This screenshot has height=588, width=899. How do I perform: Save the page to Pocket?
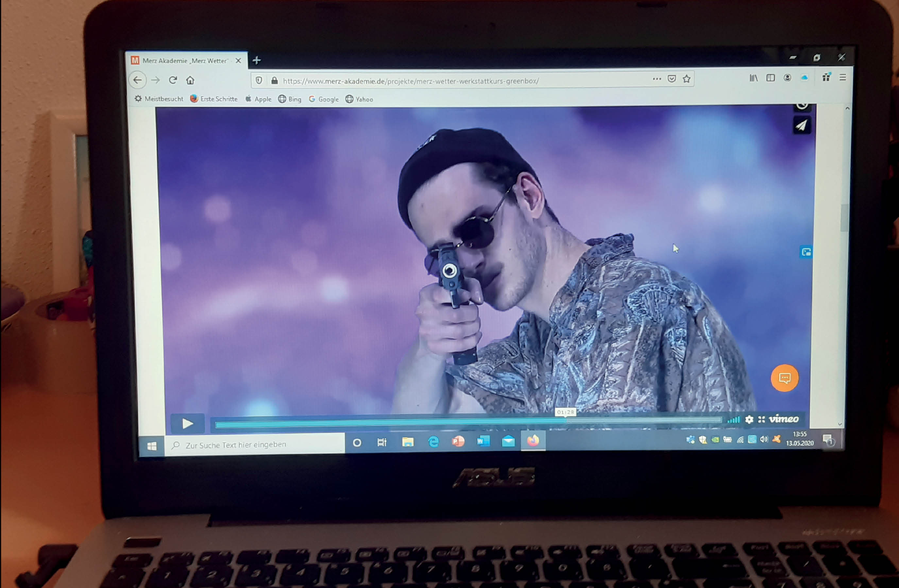[x=671, y=79]
